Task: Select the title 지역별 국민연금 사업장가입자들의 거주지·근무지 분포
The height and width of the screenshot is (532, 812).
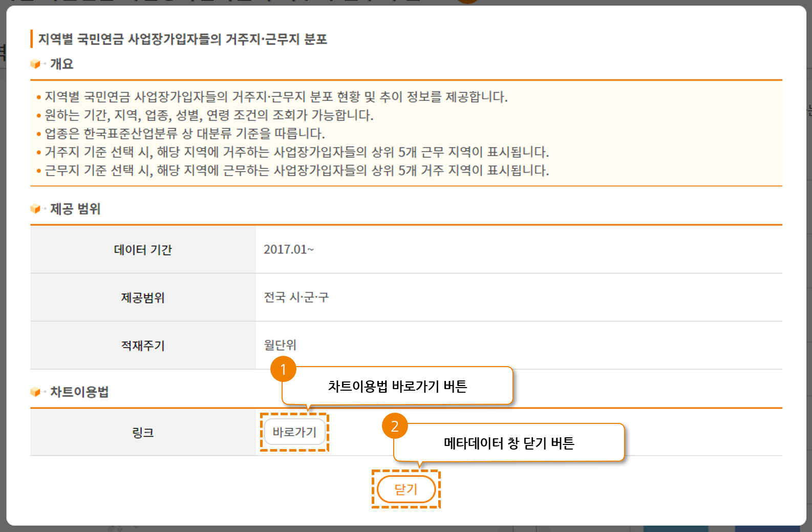Action: (183, 39)
